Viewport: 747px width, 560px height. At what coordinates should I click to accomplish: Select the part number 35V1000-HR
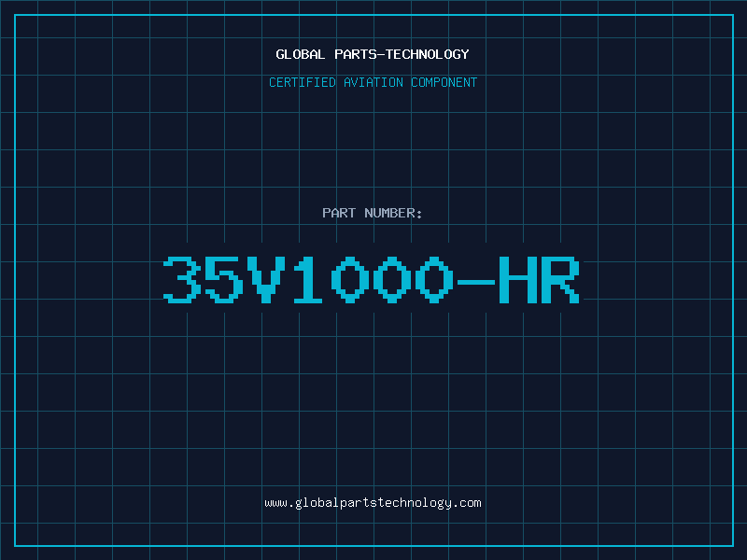click(372, 279)
